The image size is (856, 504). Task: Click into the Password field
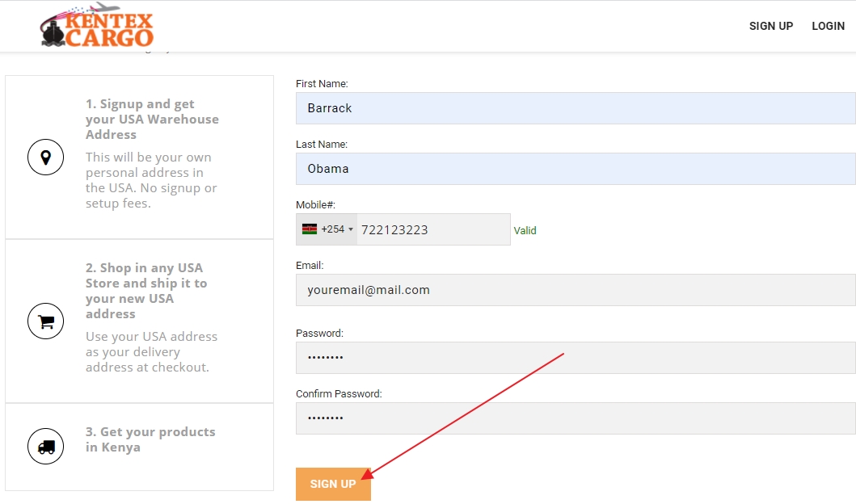click(x=575, y=358)
